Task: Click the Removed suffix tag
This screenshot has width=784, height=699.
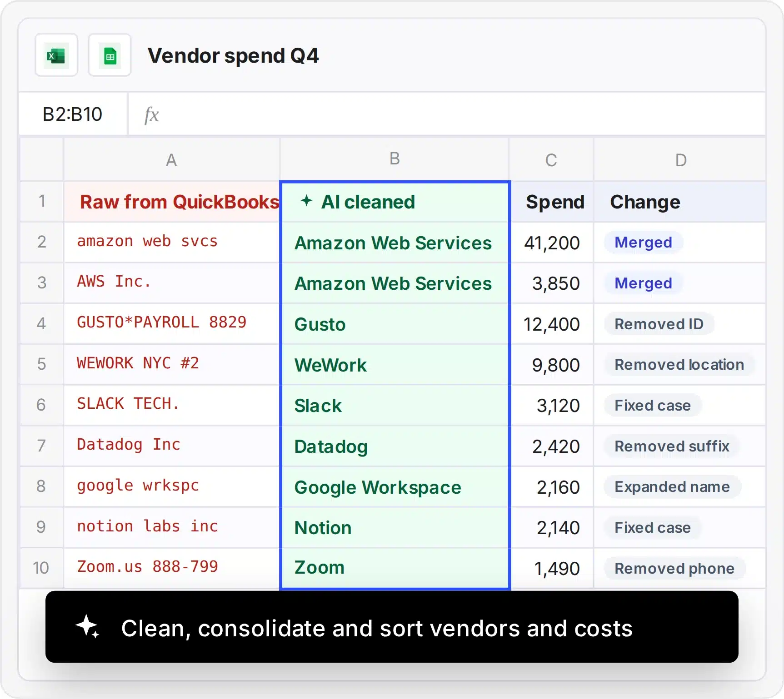Action: [672, 446]
